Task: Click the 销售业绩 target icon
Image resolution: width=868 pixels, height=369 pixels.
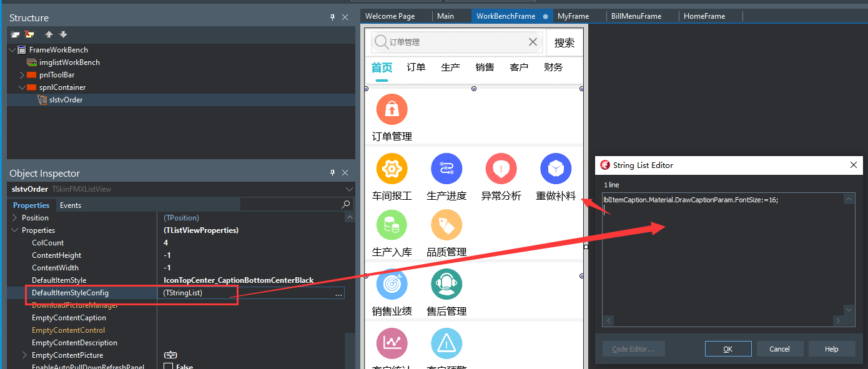Action: coord(392,284)
